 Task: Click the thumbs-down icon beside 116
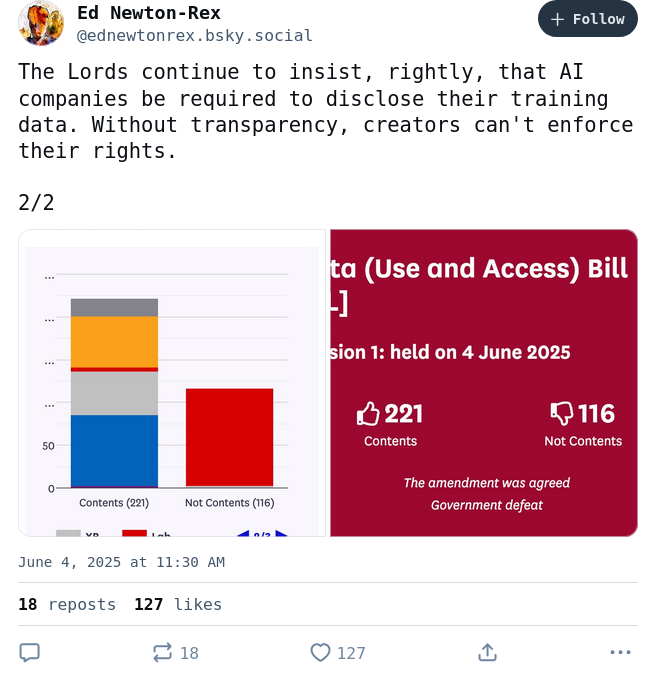562,414
